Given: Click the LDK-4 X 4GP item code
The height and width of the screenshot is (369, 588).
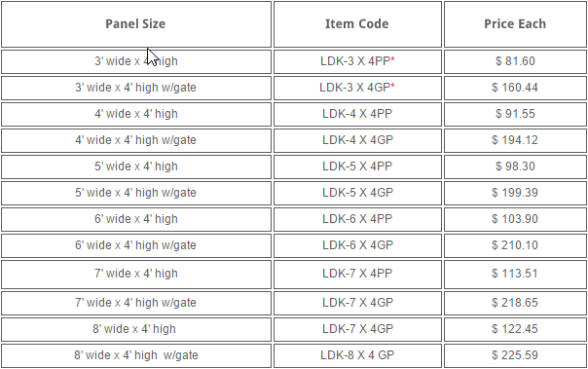Looking at the screenshot, I should (357, 140).
